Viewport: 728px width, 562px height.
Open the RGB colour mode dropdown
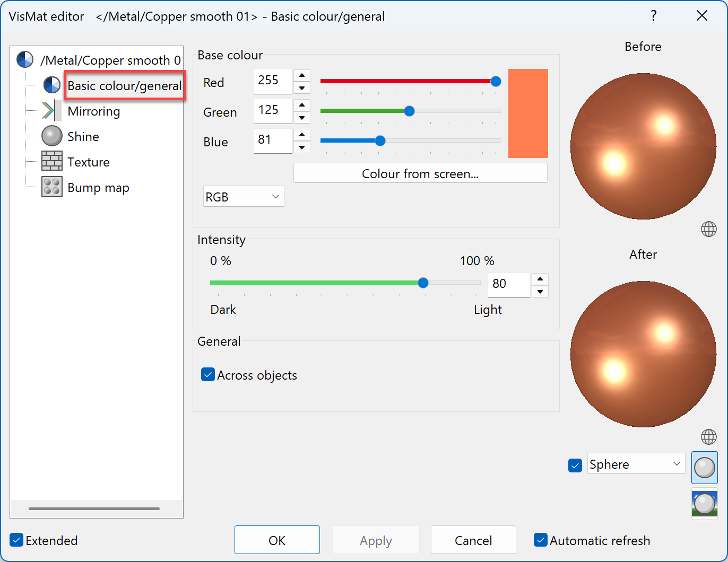click(244, 196)
